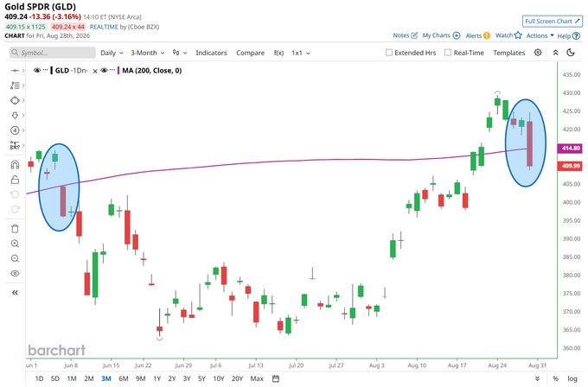
Task: Enable the Real-Time checkbox
Action: coord(448,53)
